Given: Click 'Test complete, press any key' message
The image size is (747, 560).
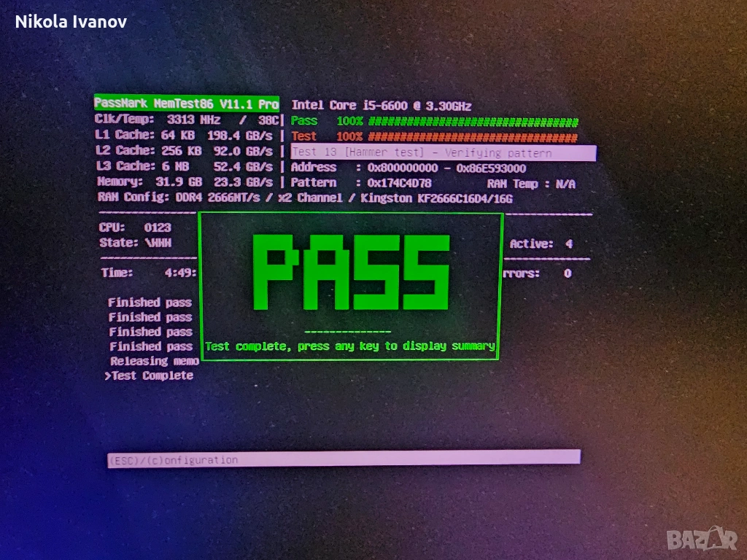Looking at the screenshot, I should [x=350, y=346].
